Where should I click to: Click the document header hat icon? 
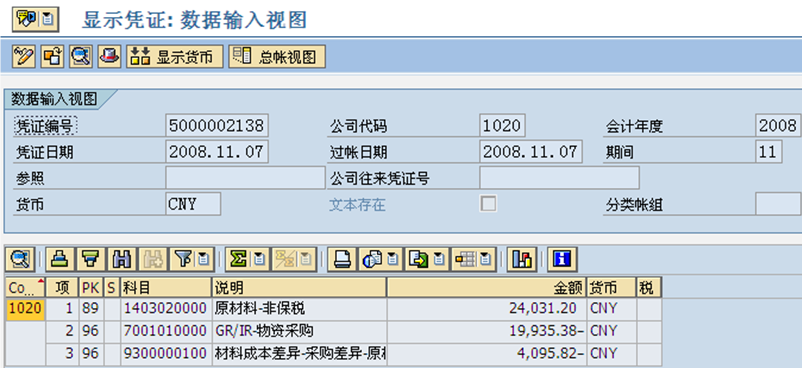click(109, 56)
